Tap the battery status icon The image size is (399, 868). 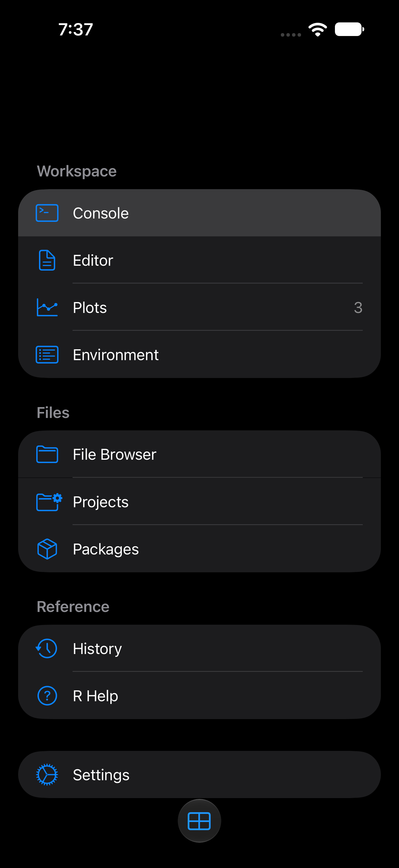[x=349, y=29]
